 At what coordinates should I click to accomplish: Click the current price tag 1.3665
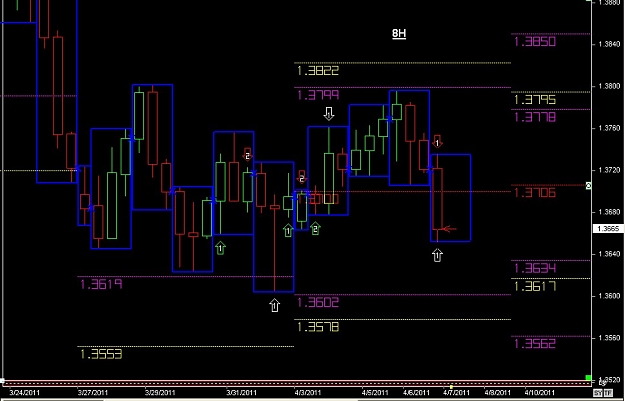tap(608, 229)
